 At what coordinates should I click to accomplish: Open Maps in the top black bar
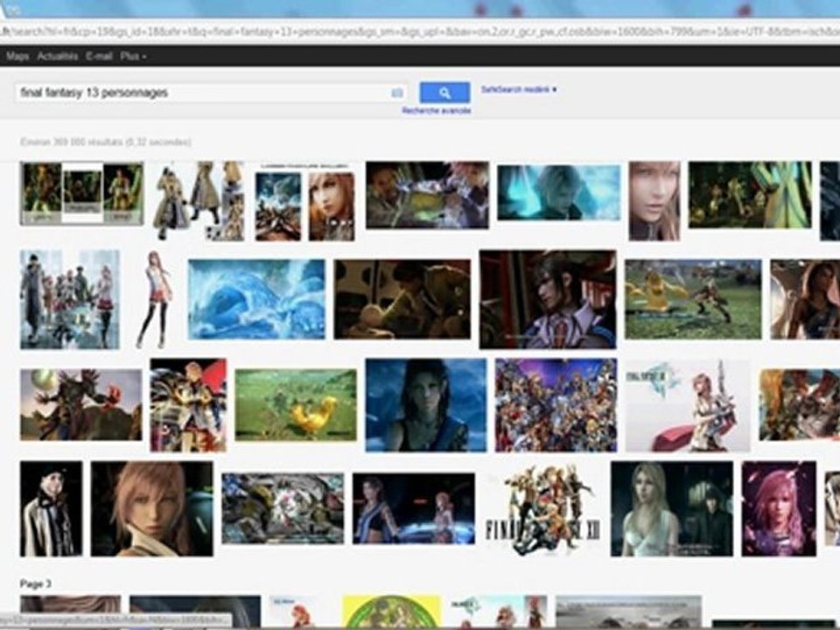[x=17, y=56]
